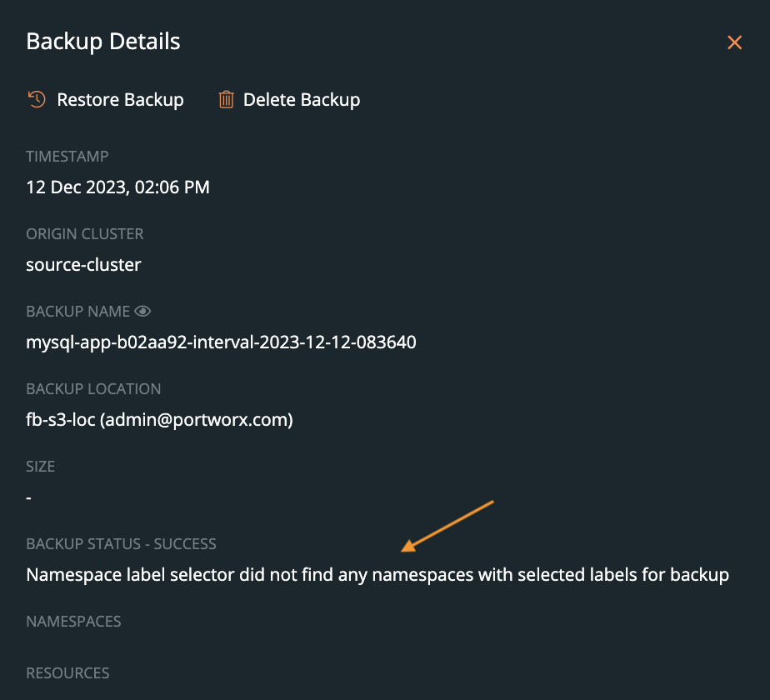Select the source-cluster value
Image resolution: width=770 pixels, height=700 pixels.
click(x=83, y=265)
